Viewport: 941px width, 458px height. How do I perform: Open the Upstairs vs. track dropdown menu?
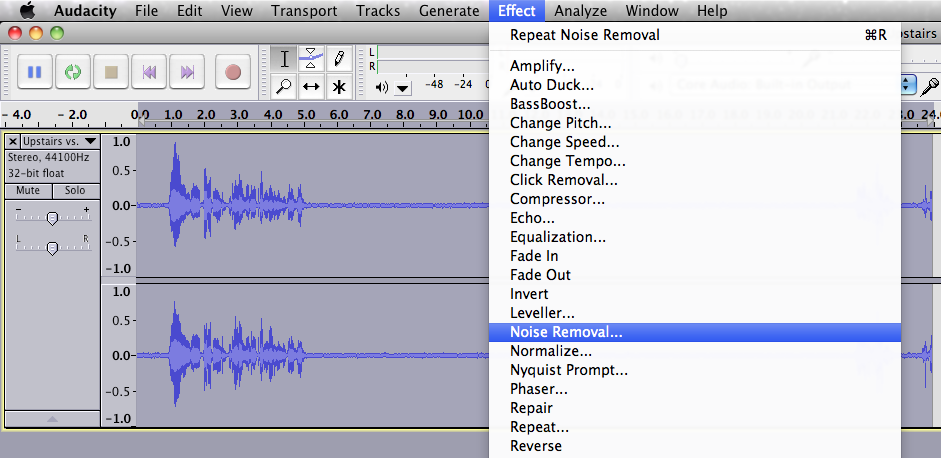[90, 142]
